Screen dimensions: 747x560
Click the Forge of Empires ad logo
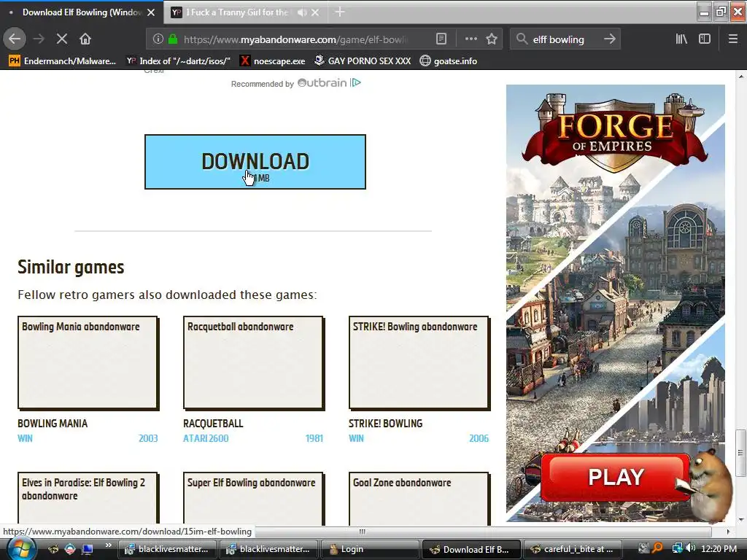(615, 132)
